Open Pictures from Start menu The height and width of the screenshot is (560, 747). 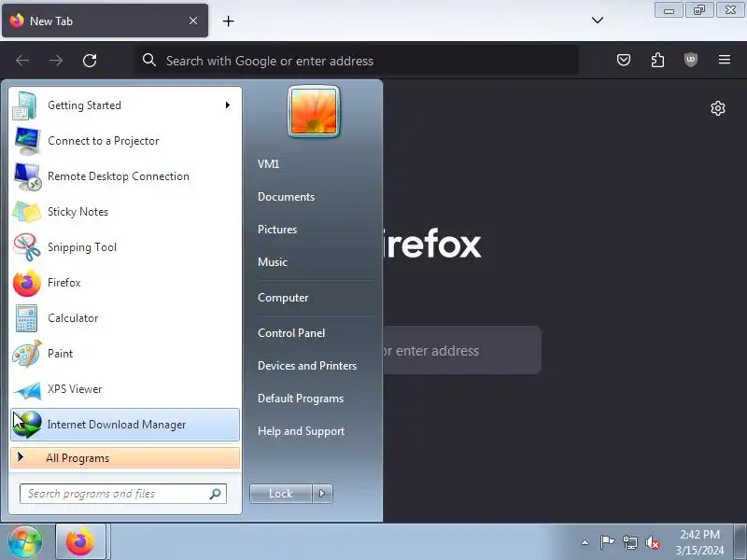point(277,230)
